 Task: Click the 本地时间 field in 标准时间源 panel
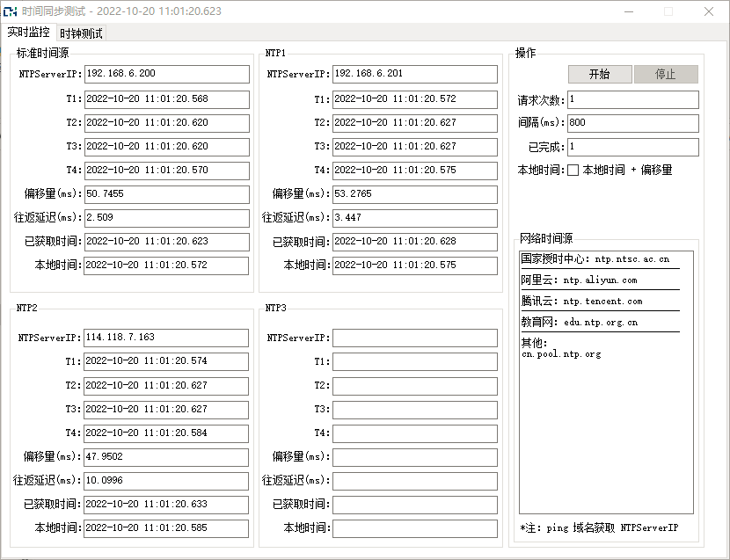pos(166,265)
